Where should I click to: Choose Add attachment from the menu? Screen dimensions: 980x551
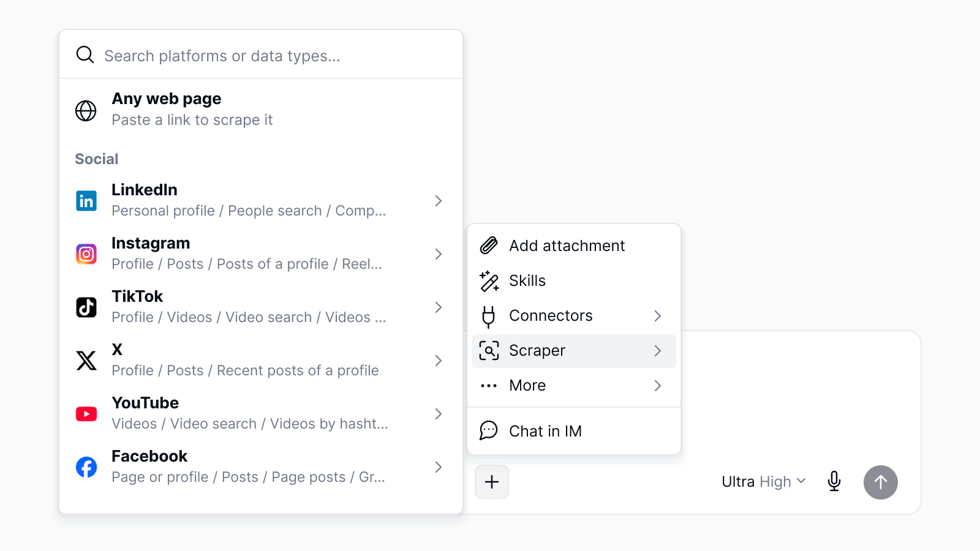click(x=574, y=246)
